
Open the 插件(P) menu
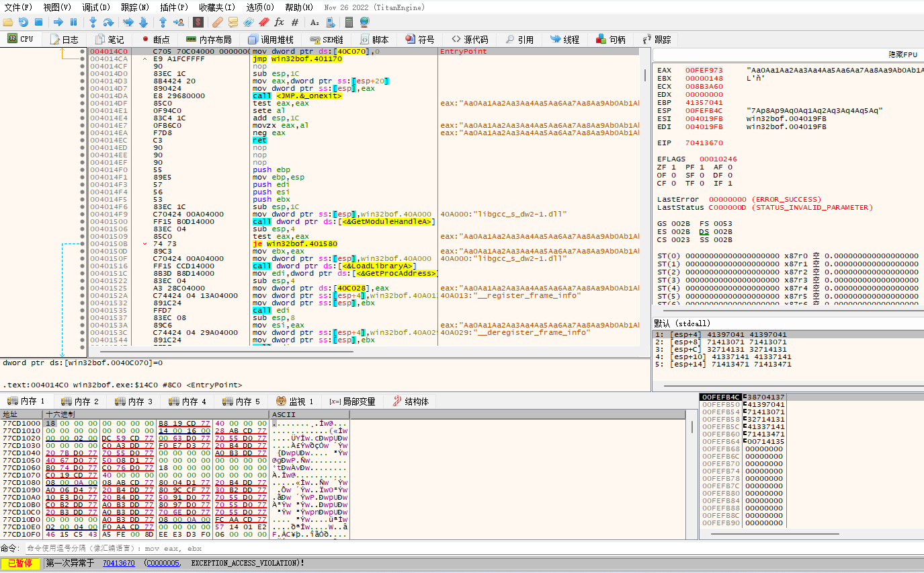(173, 7)
